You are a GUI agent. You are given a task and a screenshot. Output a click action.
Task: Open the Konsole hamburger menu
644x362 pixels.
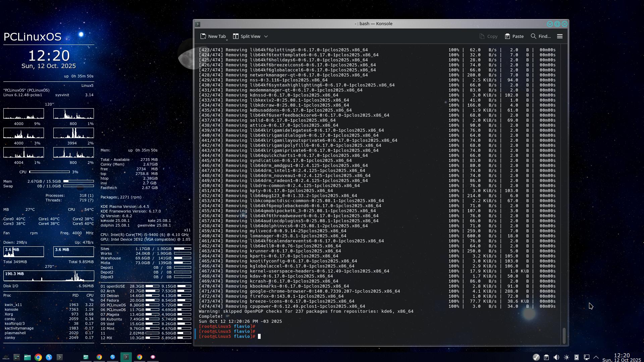pos(560,36)
